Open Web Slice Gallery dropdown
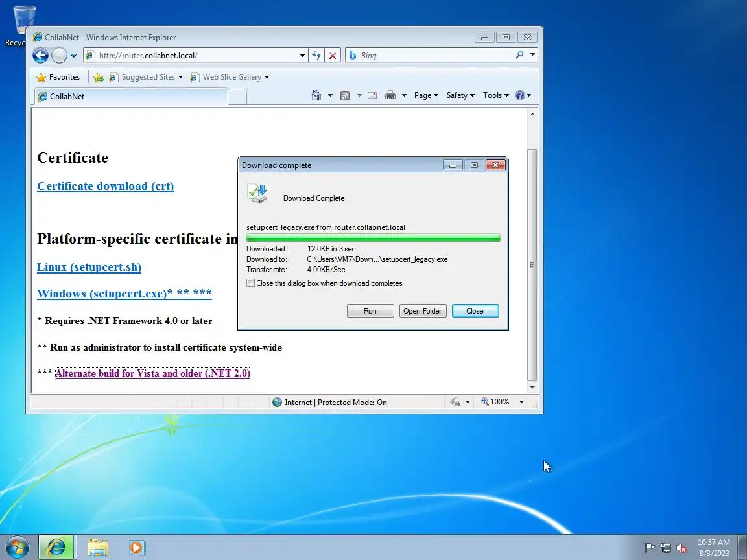This screenshot has width=747, height=560. pyautogui.click(x=230, y=77)
